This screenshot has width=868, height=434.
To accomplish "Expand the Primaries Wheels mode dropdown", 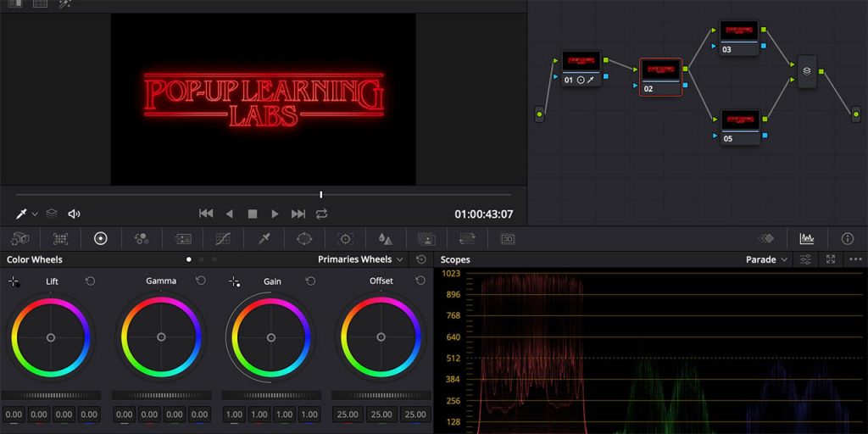I will (399, 259).
